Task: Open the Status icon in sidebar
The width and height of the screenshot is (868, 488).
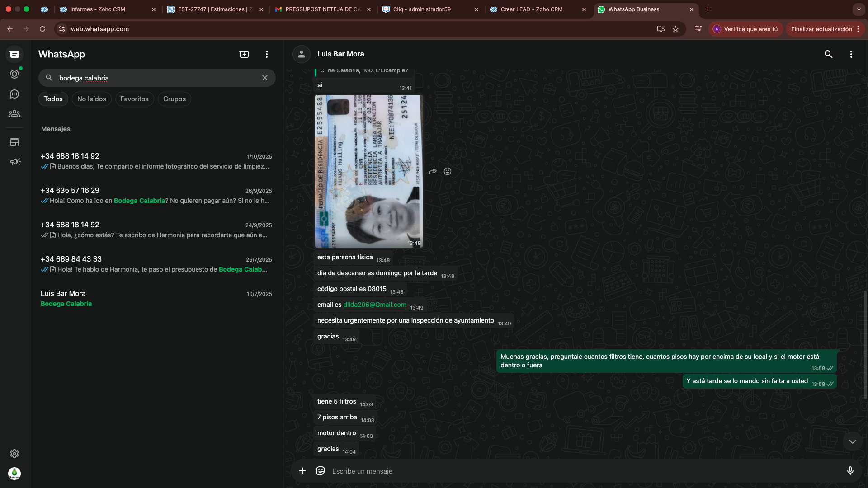Action: click(x=14, y=74)
